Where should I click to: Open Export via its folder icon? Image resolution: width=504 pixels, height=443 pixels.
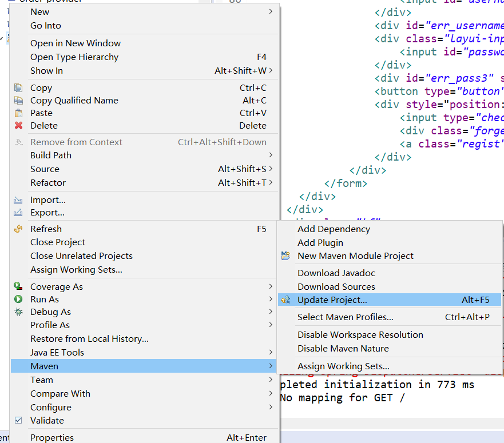click(x=19, y=213)
